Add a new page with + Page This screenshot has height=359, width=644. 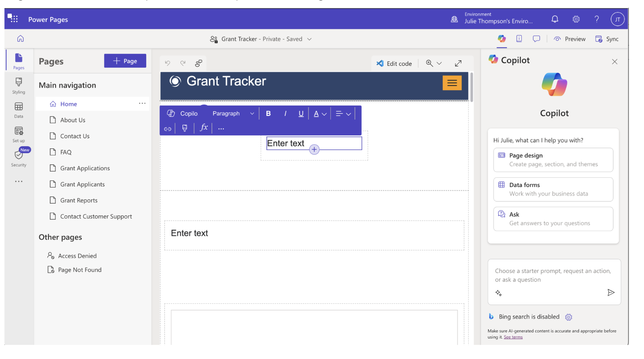125,61
